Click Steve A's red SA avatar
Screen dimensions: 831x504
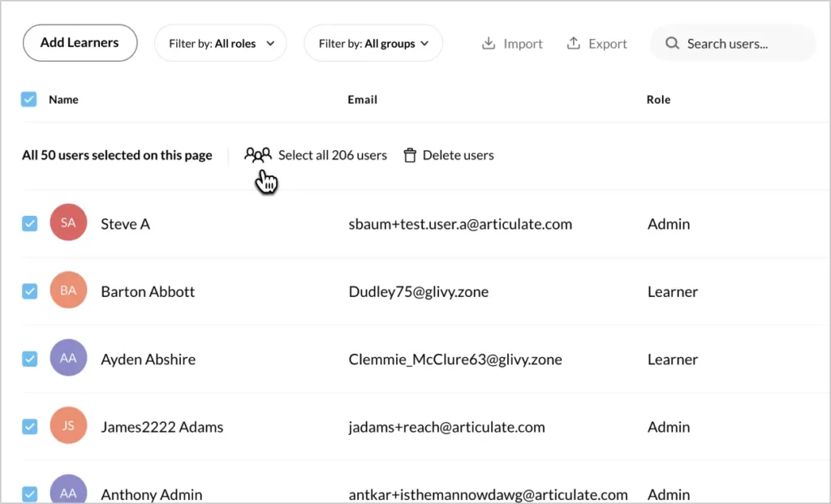click(x=68, y=223)
